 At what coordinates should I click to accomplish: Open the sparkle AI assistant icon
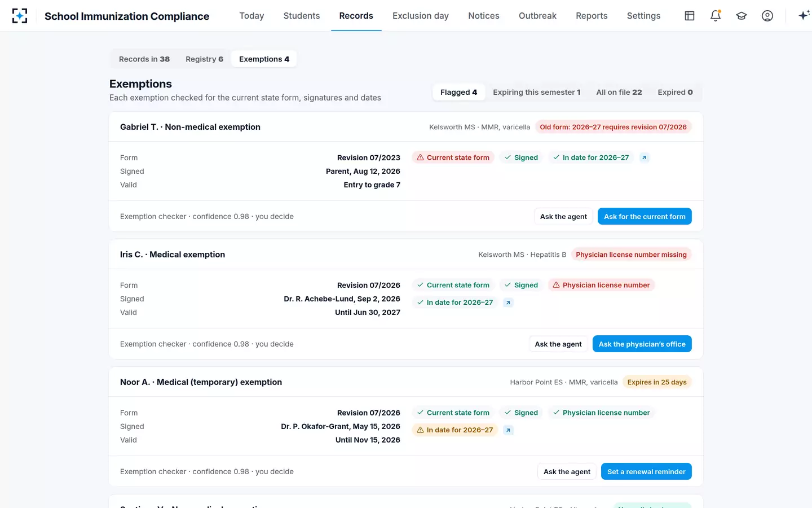pos(804,16)
